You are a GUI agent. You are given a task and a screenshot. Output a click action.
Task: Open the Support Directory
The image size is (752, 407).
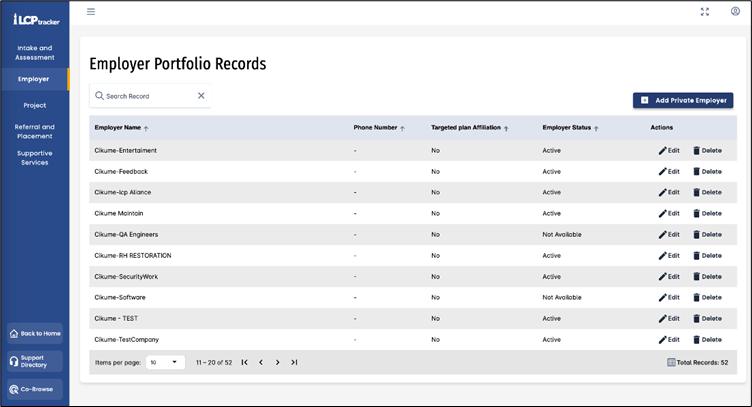click(x=35, y=361)
